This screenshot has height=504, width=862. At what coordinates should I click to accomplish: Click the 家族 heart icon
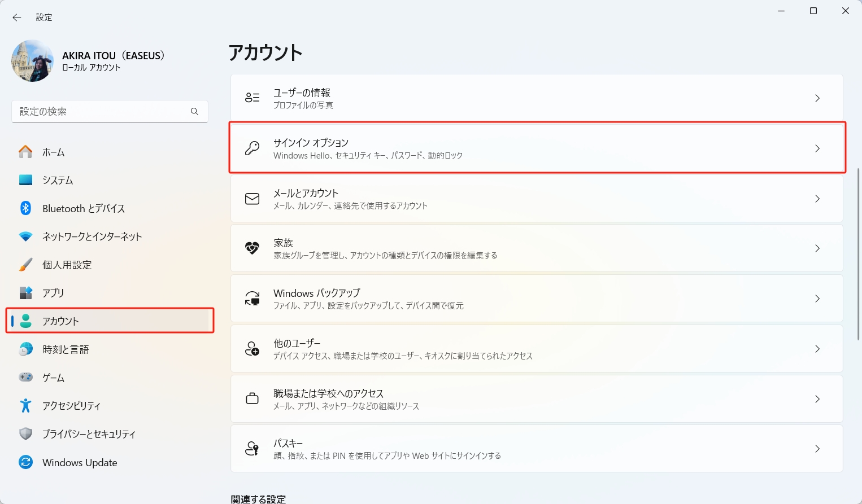252,248
